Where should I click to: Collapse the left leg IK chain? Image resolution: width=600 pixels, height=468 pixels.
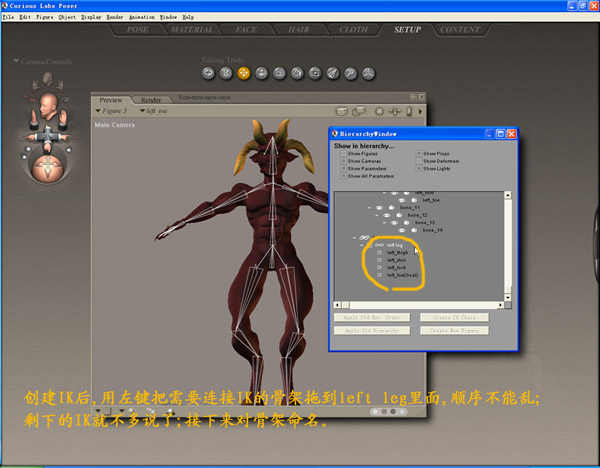[x=360, y=244]
